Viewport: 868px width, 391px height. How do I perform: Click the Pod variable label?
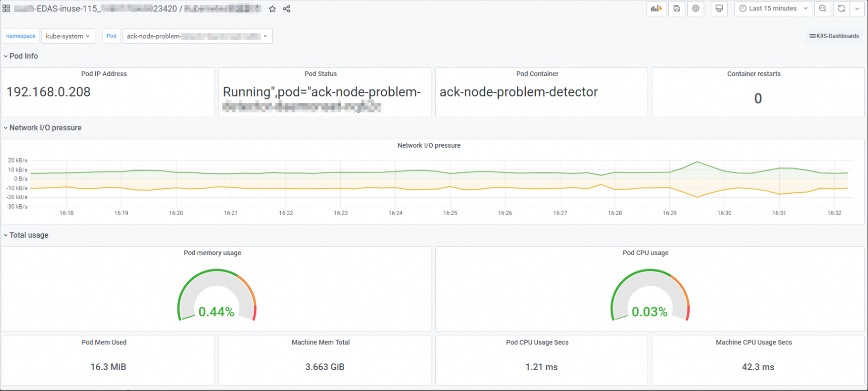click(x=112, y=36)
